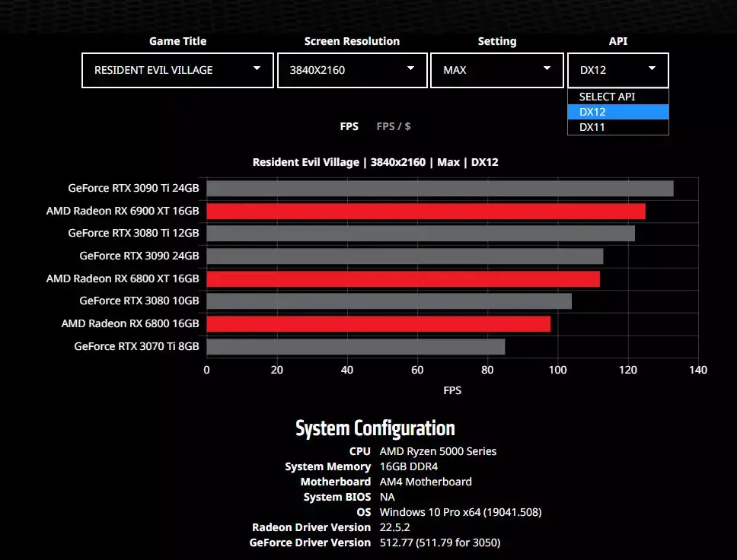Click the GeForce RTX 3090 Ti 24GB bar
The width and height of the screenshot is (737, 560).
coord(440,189)
